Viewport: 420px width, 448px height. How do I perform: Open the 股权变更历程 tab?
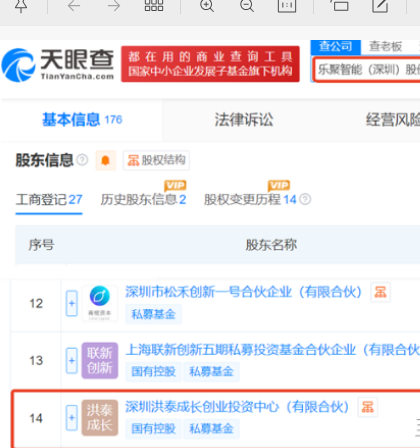click(250, 199)
